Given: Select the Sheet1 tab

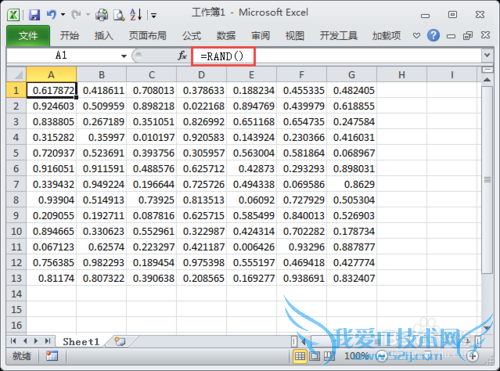Looking at the screenshot, I should coord(81,342).
